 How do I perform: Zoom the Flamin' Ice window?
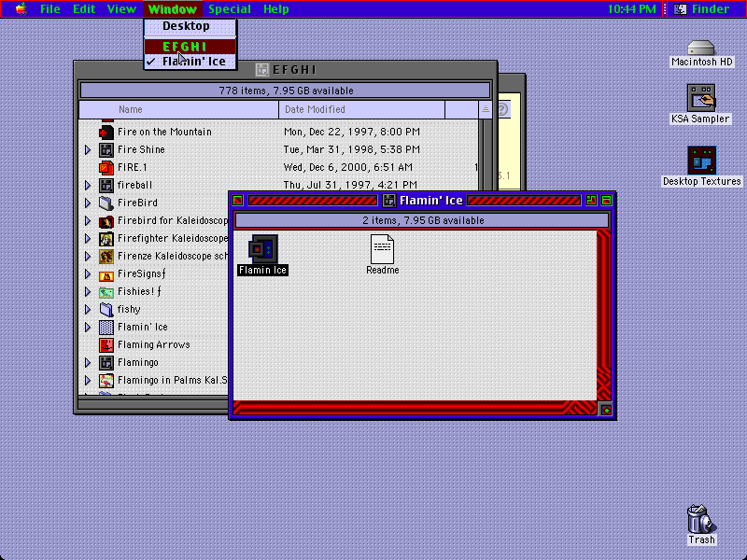tap(591, 201)
